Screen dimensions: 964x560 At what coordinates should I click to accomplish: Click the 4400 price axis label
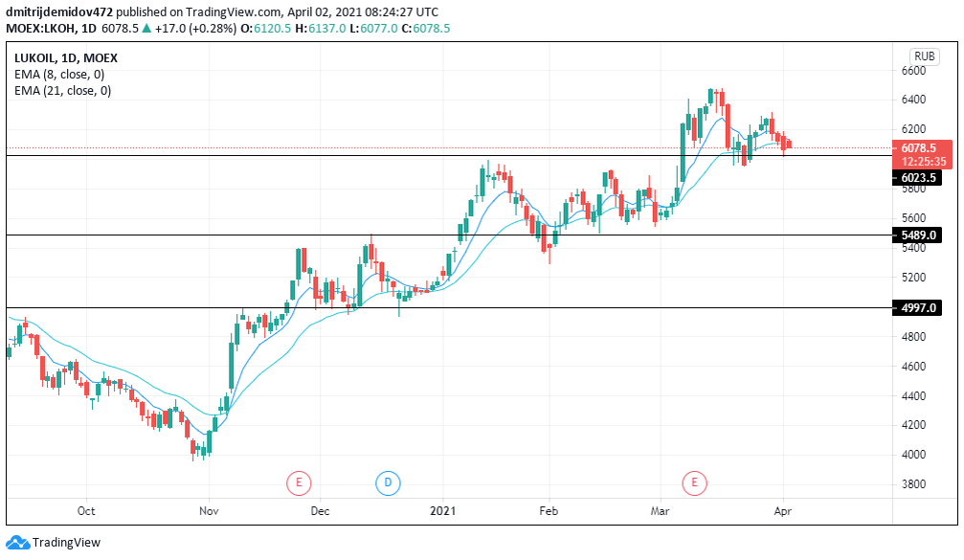913,396
